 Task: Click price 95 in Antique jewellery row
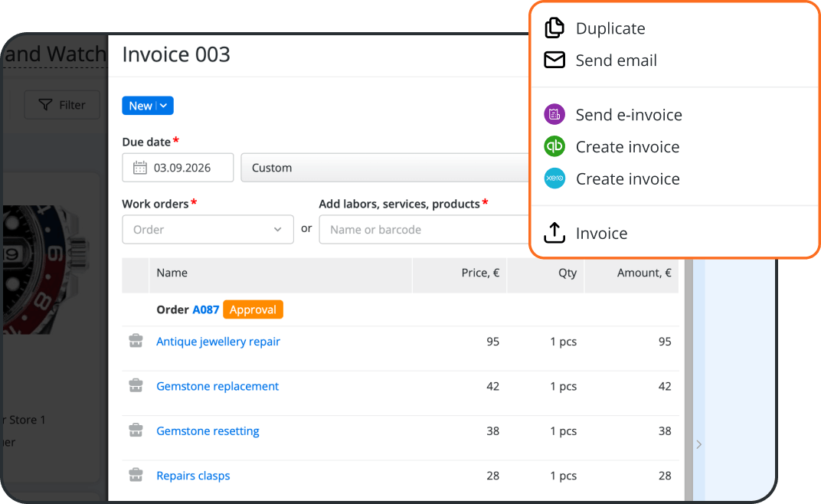click(492, 342)
